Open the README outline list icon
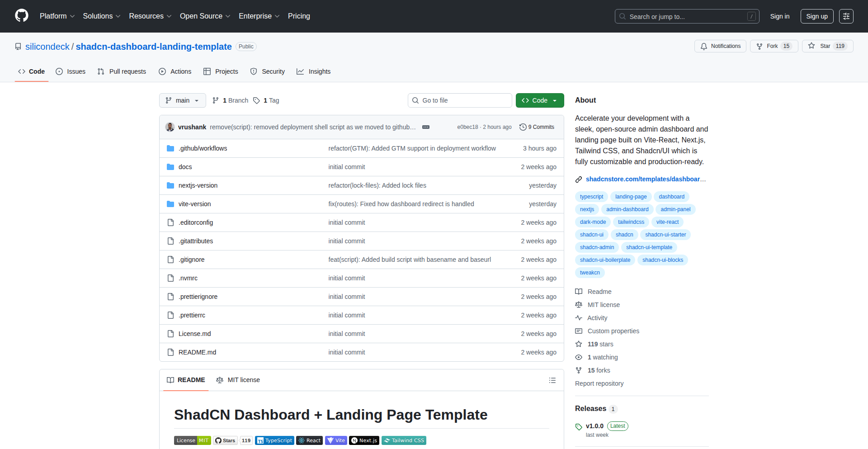868x449 pixels. (552, 380)
